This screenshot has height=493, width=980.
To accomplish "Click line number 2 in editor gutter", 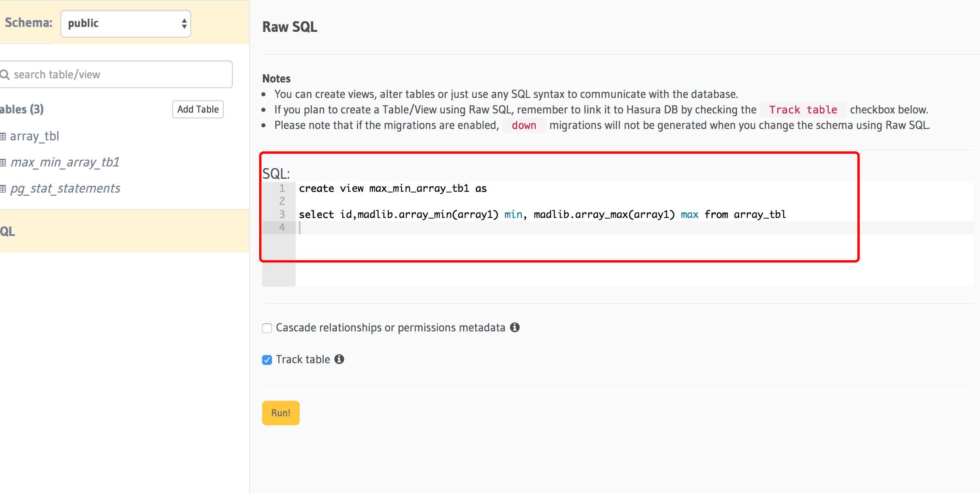I will click(x=282, y=201).
